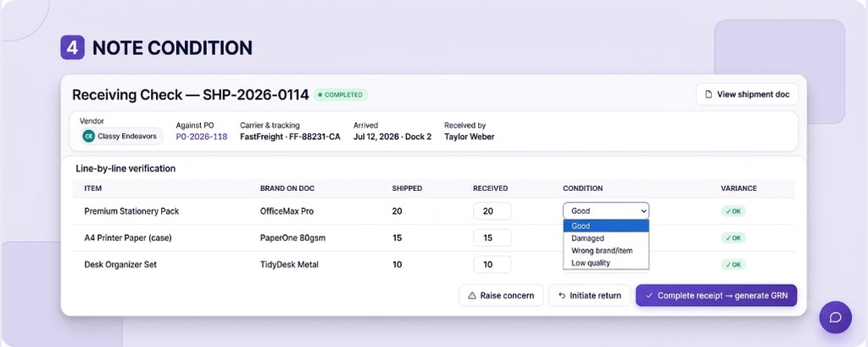Click View shipment doc button

click(747, 94)
